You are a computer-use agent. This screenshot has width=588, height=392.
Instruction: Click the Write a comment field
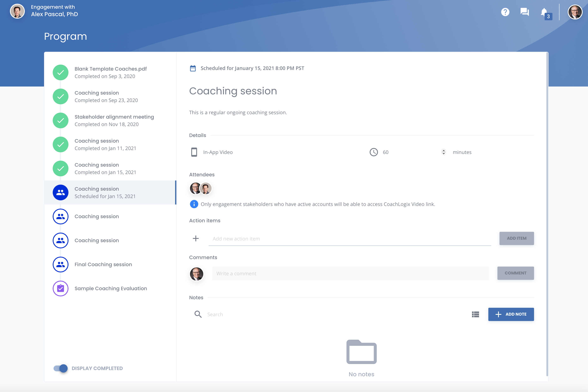coord(351,273)
